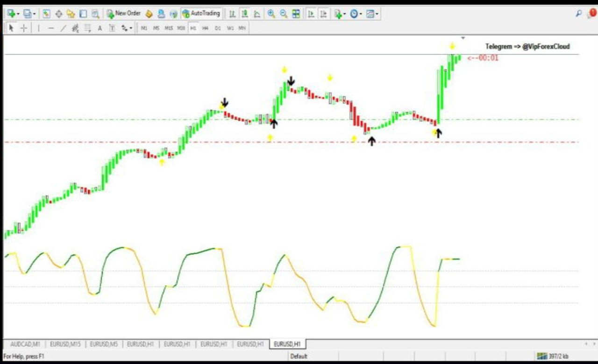Zoom out of the chart
598x364 pixels.
tap(284, 14)
